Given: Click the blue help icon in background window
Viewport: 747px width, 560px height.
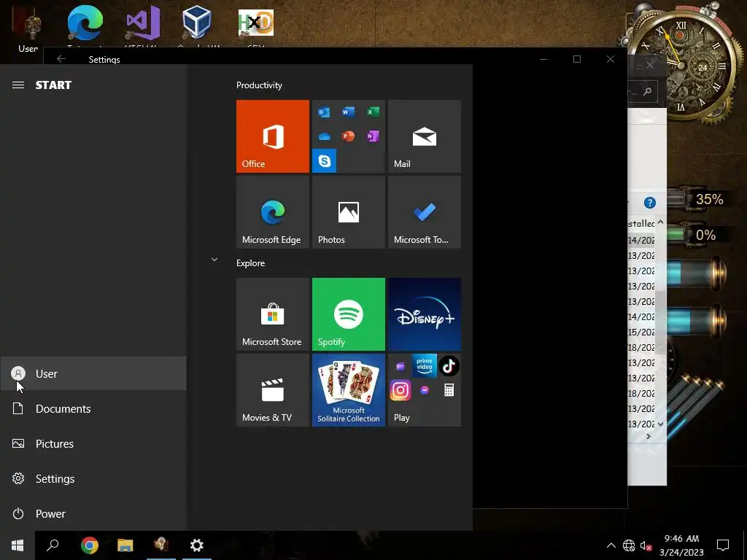Looking at the screenshot, I should pyautogui.click(x=650, y=203).
